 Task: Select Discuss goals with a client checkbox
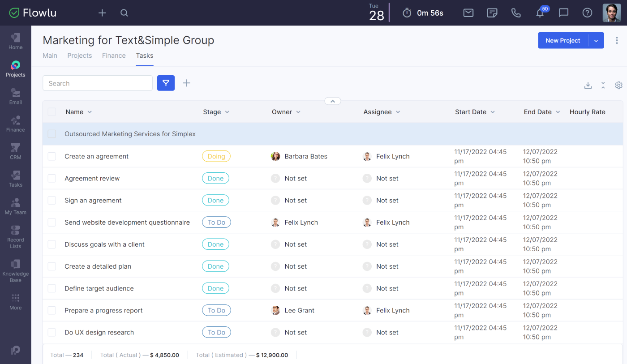[52, 244]
